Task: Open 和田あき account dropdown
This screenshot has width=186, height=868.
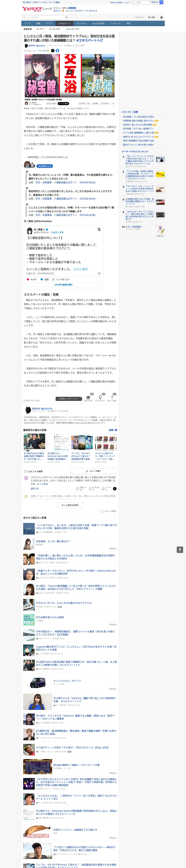Action: click(x=154, y=2)
